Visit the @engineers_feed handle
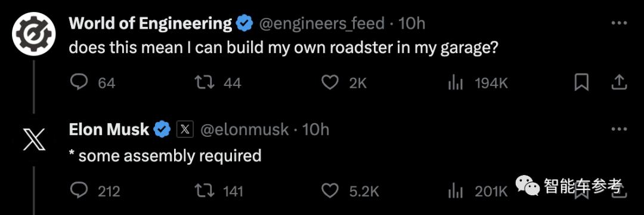The height and width of the screenshot is (215, 644). [x=321, y=24]
